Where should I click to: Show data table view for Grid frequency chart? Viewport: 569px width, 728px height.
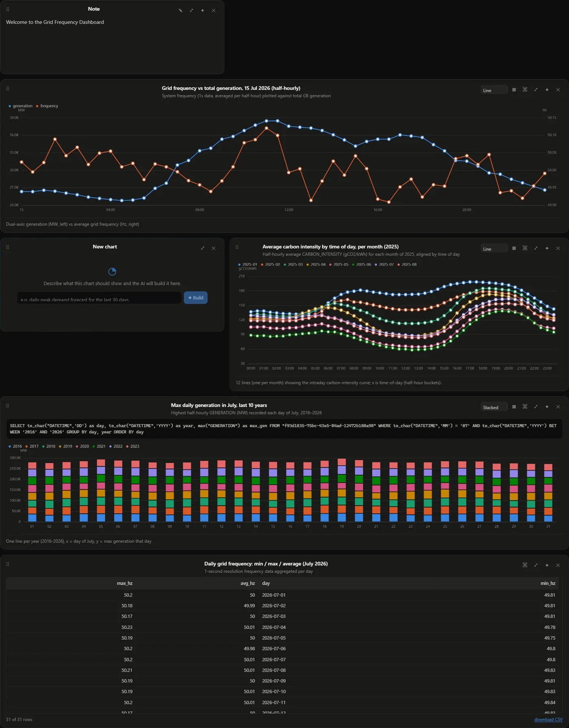(514, 90)
